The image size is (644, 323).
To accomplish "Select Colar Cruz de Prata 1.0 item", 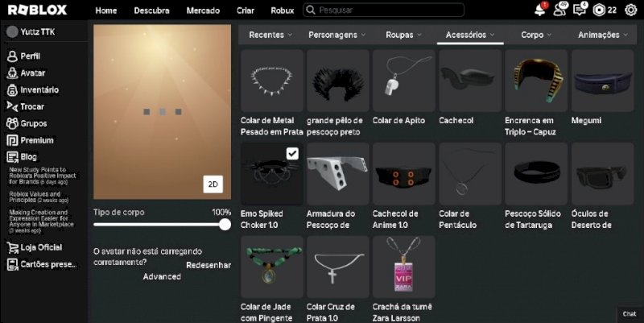I will click(x=337, y=267).
